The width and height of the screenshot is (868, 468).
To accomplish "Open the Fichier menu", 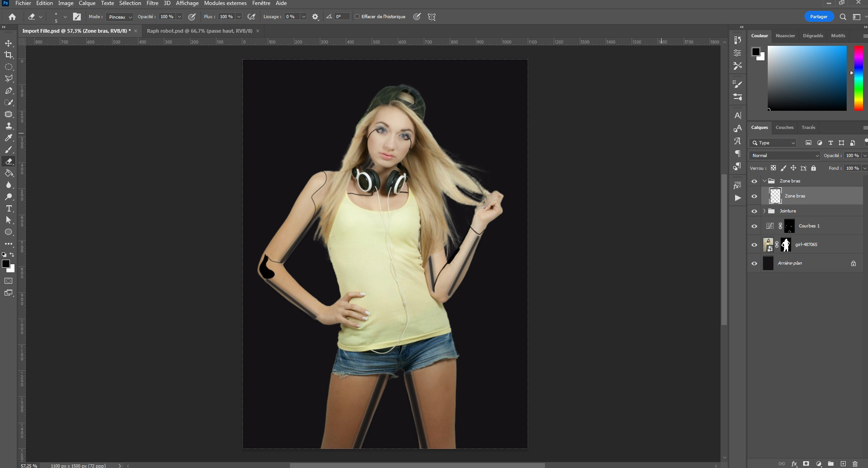I will [23, 3].
